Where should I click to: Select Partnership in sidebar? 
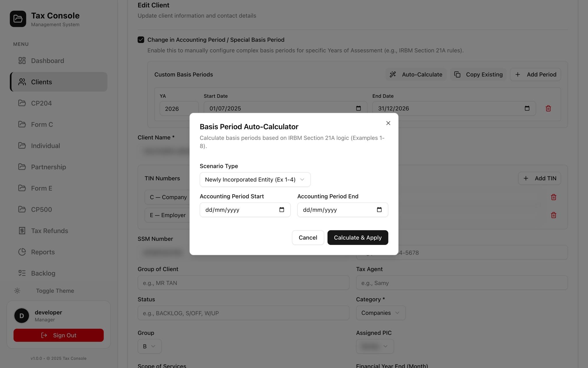click(59, 167)
